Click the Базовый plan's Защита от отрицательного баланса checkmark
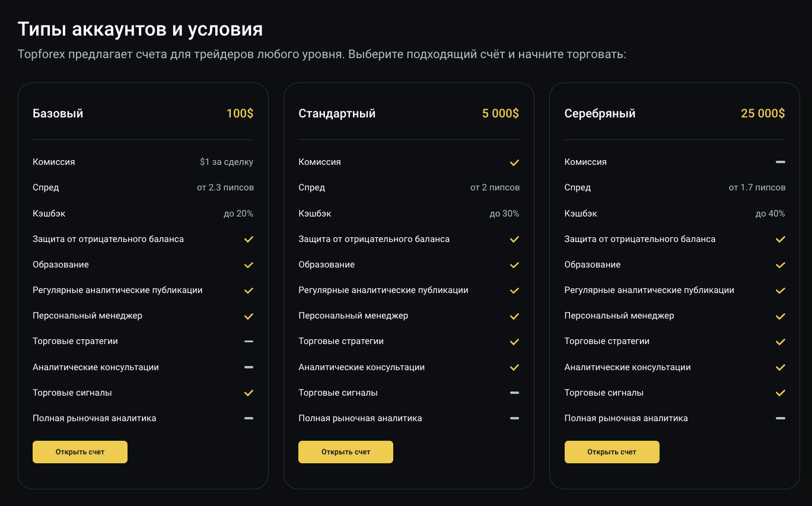Viewport: 812px width, 506px height. (x=249, y=239)
